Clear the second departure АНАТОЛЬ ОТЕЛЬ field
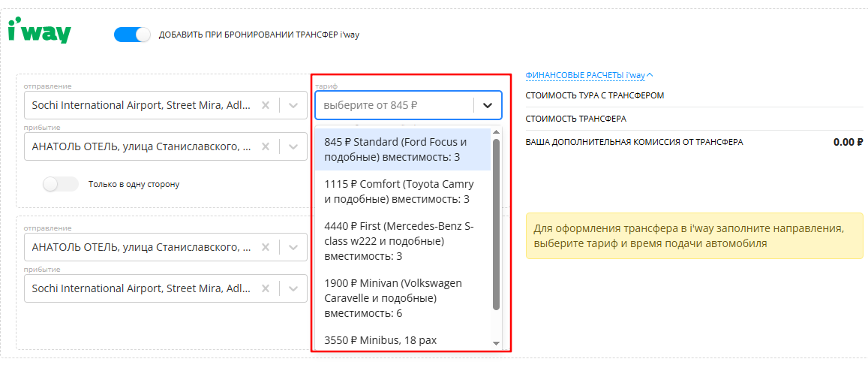 point(266,247)
